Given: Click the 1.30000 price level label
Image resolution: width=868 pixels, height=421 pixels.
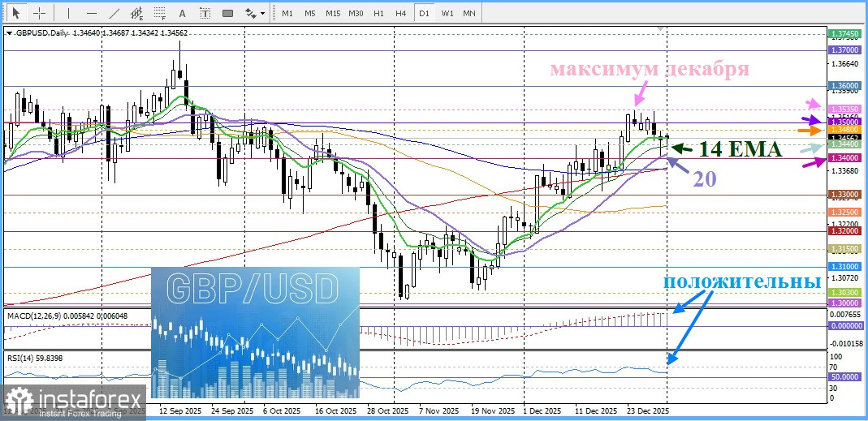Looking at the screenshot, I should 844,303.
